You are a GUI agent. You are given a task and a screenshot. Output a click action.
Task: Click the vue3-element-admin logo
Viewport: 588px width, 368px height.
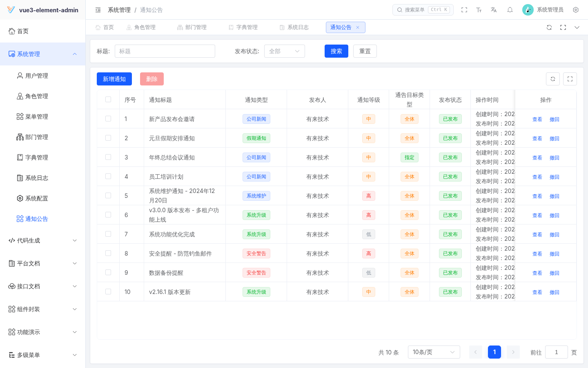pyautogui.click(x=11, y=10)
